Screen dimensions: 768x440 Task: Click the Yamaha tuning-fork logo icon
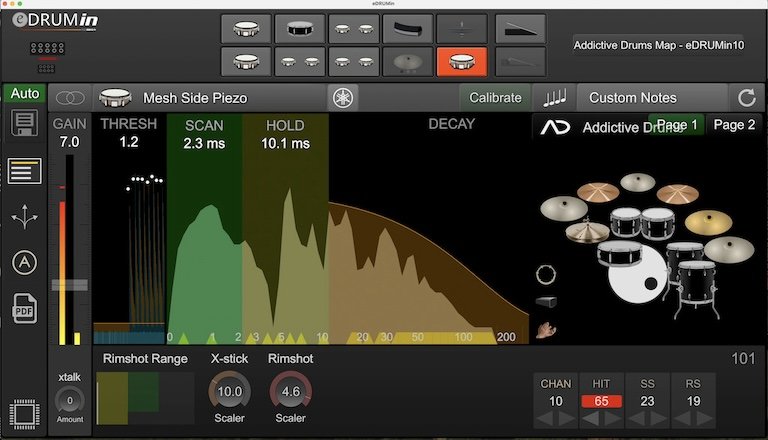343,98
